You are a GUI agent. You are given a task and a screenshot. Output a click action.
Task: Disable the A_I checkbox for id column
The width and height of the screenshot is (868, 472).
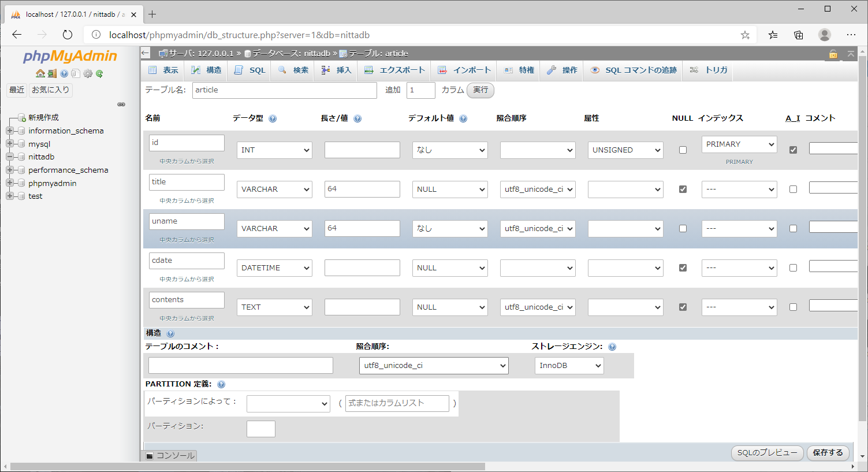coord(793,150)
